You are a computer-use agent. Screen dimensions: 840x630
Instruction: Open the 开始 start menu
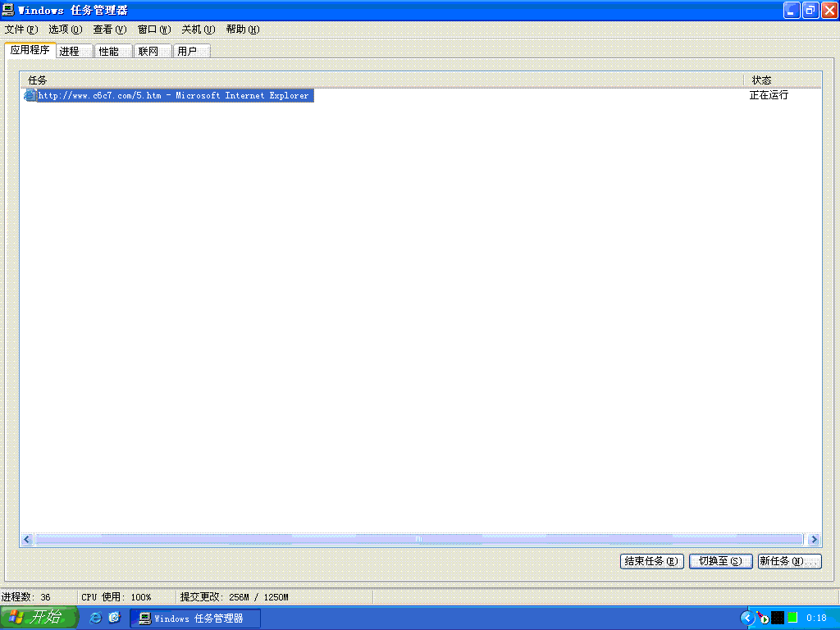pyautogui.click(x=39, y=618)
